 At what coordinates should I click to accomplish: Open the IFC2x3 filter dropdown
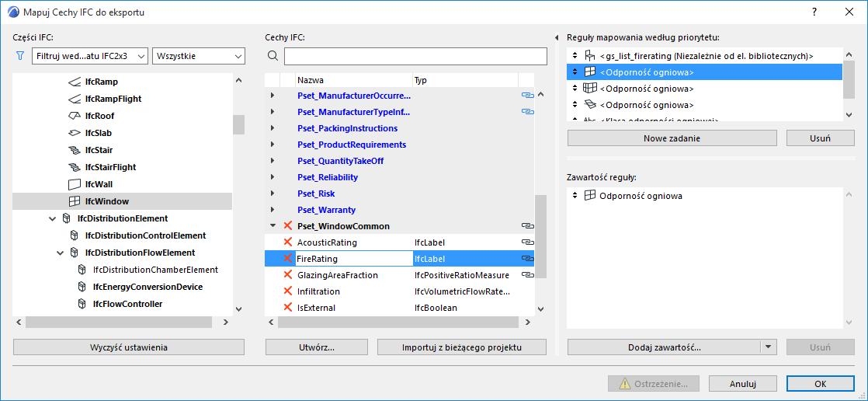90,56
